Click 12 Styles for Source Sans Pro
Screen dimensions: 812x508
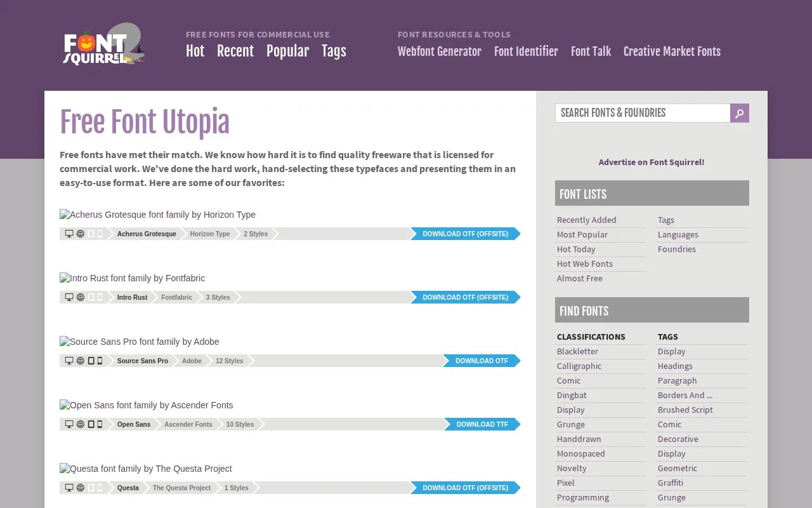pos(230,361)
